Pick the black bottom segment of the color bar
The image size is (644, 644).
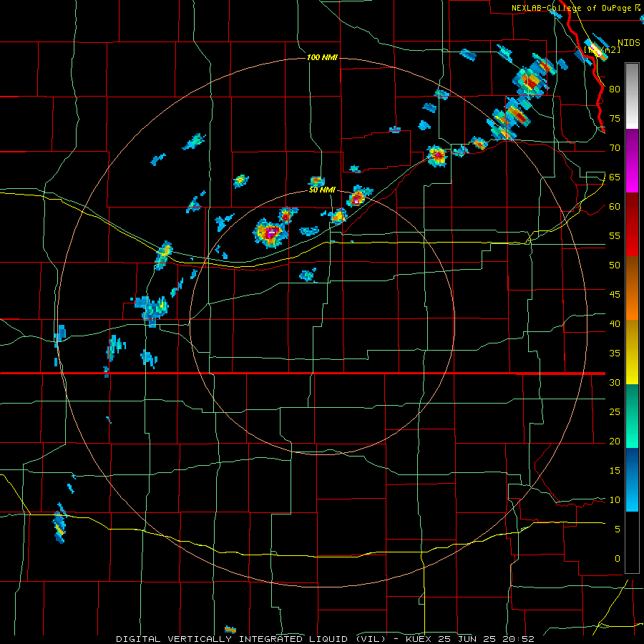click(x=632, y=542)
